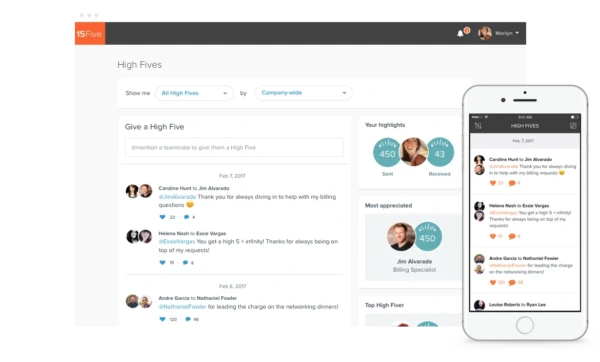Viewport: 600px width, 362px height.
Task: Open the notifications bell
Action: pyautogui.click(x=460, y=34)
